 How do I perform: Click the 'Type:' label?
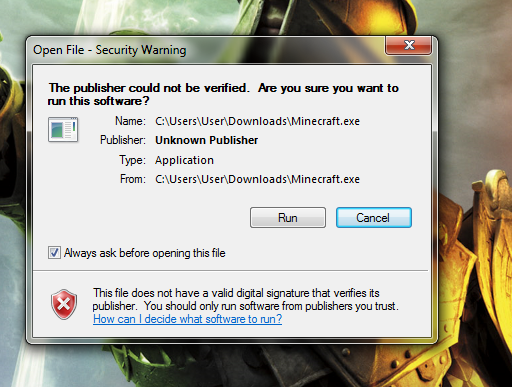(132, 160)
